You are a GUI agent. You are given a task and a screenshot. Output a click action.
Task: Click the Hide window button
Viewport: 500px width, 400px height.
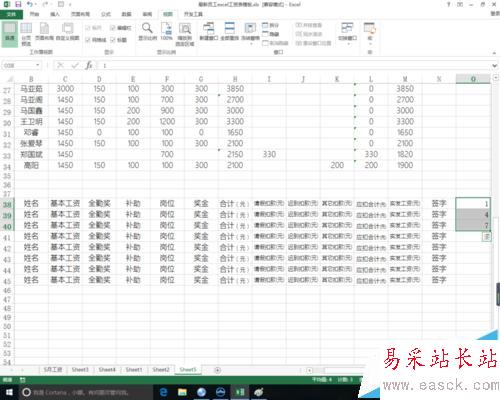click(270, 34)
